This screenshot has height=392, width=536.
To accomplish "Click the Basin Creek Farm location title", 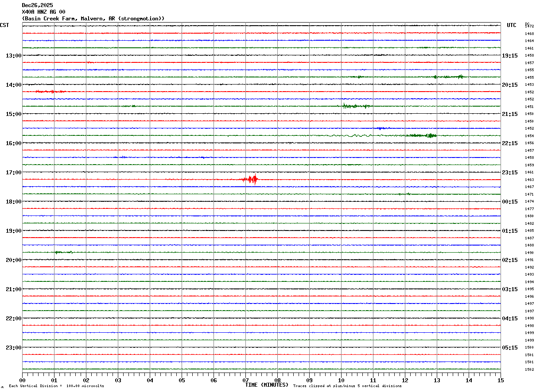I will 93,19.
